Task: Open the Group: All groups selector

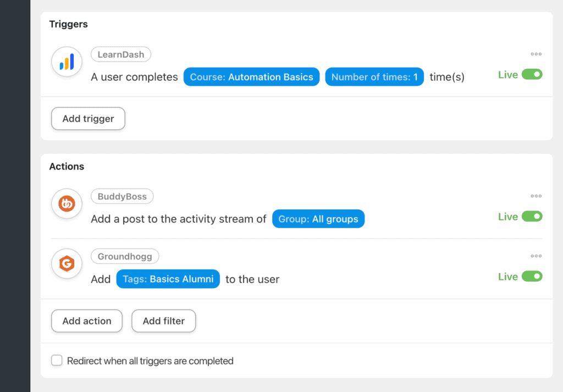Action: 318,218
